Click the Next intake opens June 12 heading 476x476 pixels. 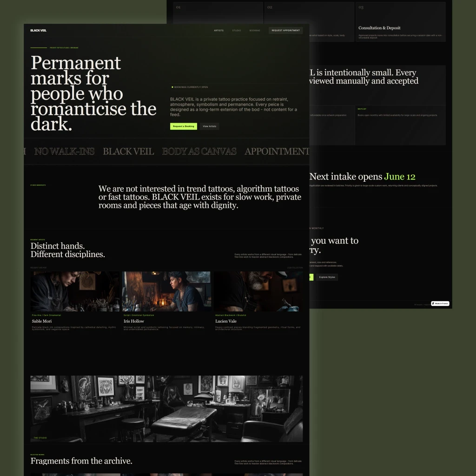(362, 177)
